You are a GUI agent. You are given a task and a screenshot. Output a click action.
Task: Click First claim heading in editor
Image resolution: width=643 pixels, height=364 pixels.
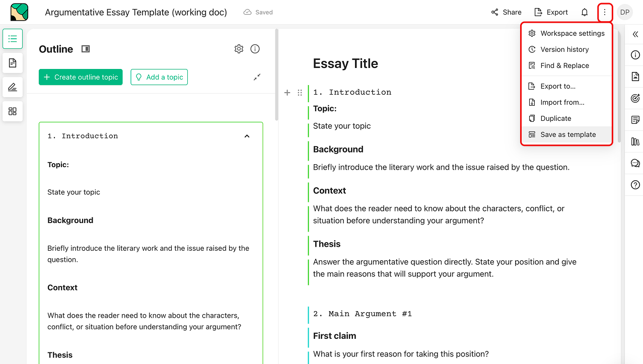tap(334, 336)
